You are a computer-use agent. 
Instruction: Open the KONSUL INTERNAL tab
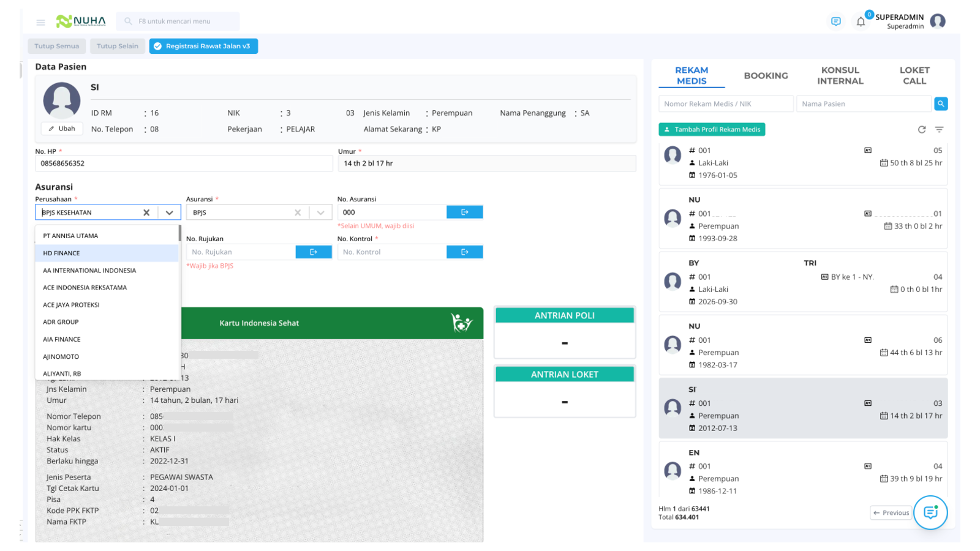[x=840, y=75]
